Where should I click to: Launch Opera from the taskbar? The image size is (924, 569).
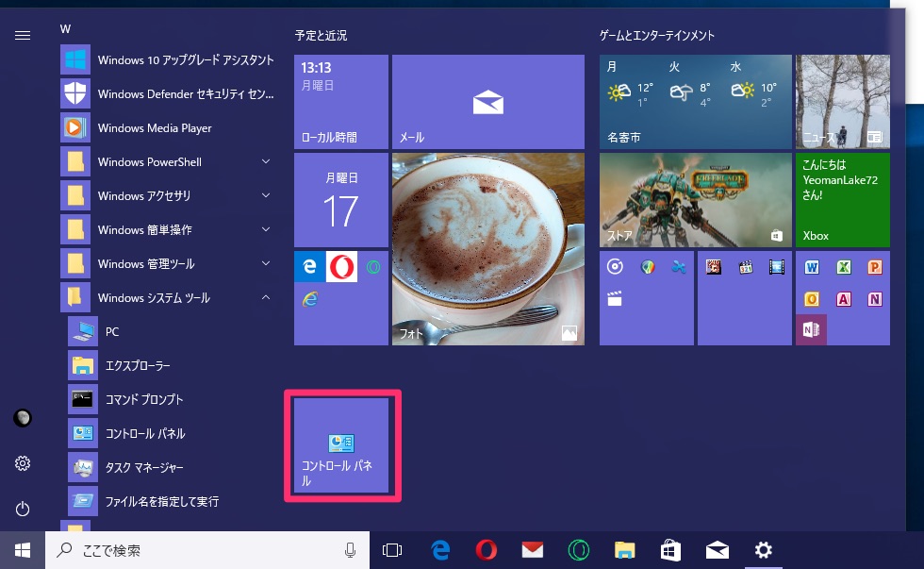click(487, 550)
